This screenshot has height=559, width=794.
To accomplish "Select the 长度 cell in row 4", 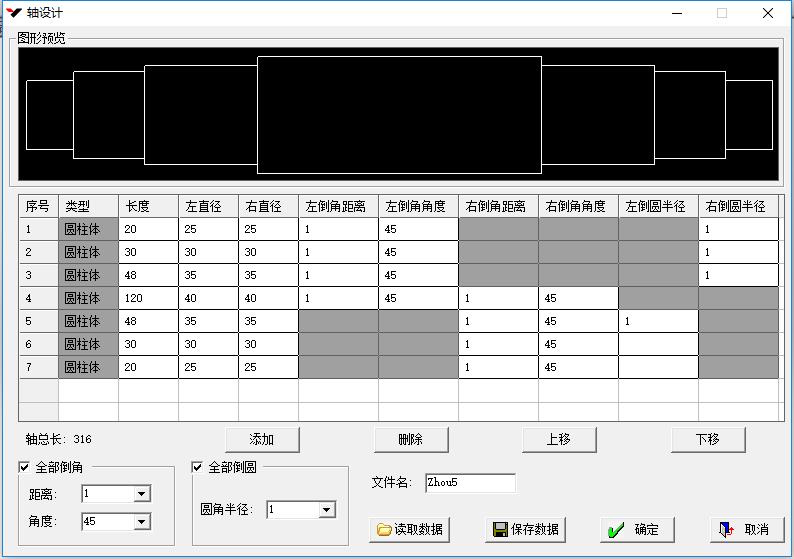I will (148, 298).
